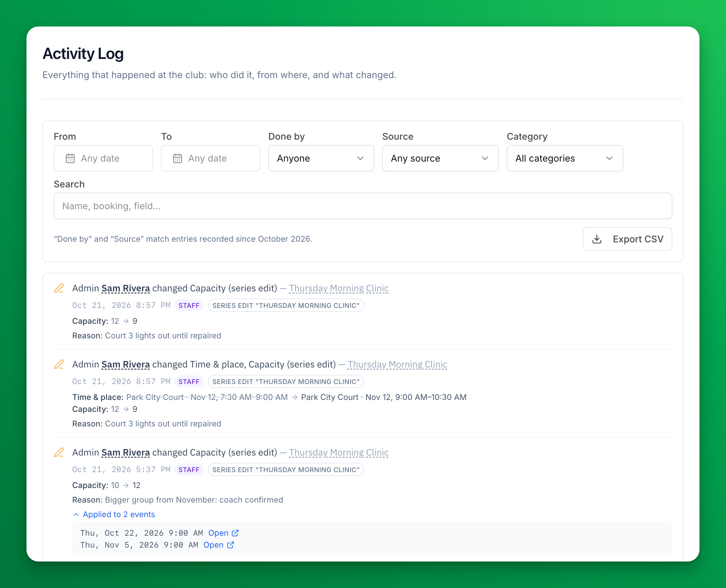Click external link icon for Nov 5 event
Image resolution: width=726 pixels, height=588 pixels.
[231, 545]
